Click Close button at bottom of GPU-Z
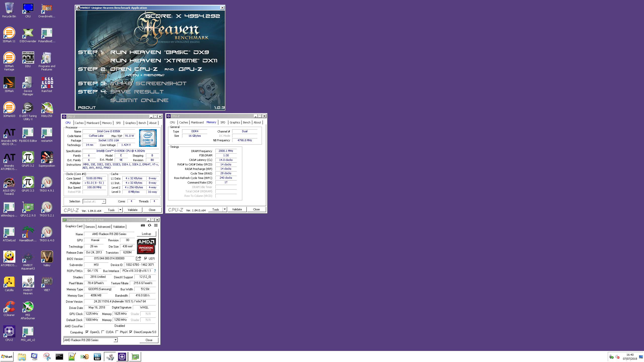Screen dimensions: 644x362 [149, 340]
